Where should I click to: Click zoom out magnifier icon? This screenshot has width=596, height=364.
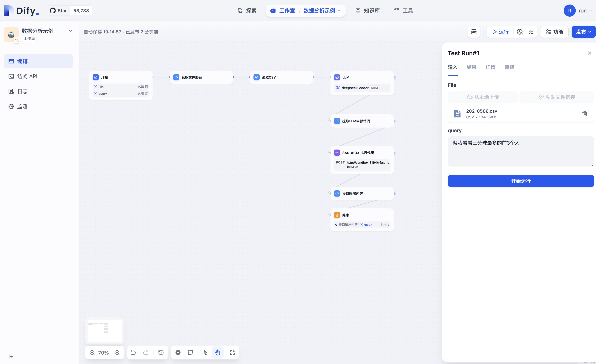92,353
